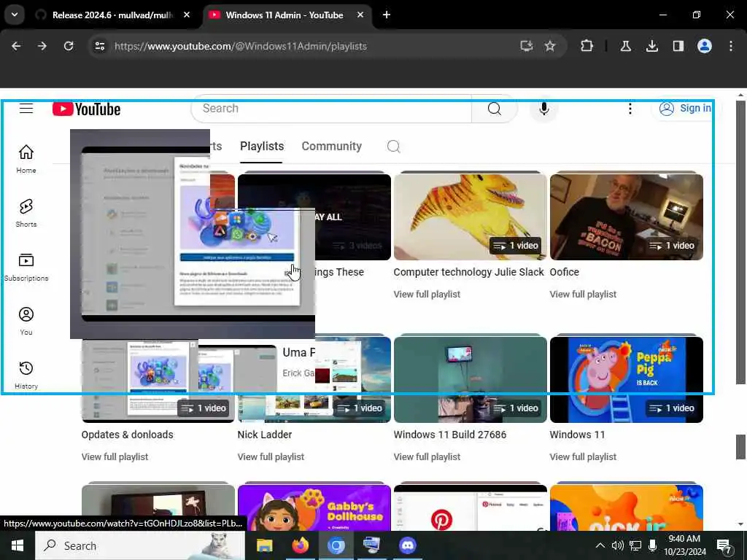Start voice search with microphone icon
This screenshot has height=560, width=747.
tap(543, 109)
